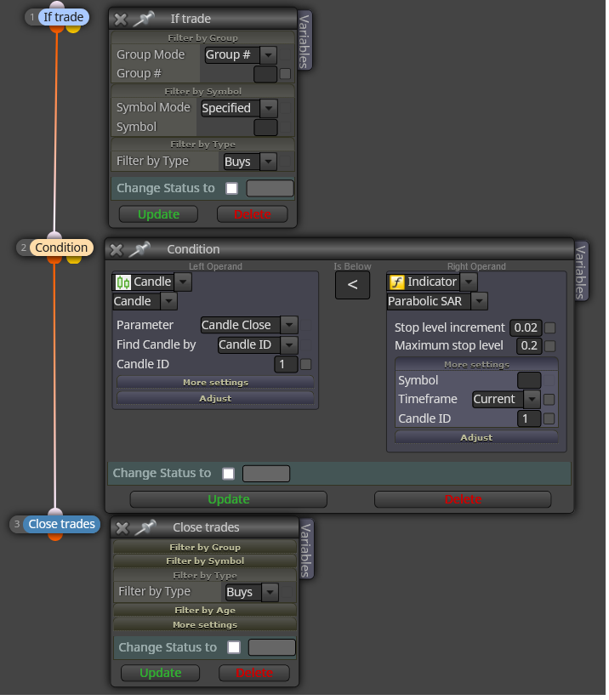Image resolution: width=609 pixels, height=700 pixels.
Task: Pin the If trade panel
Action: pyautogui.click(x=144, y=20)
